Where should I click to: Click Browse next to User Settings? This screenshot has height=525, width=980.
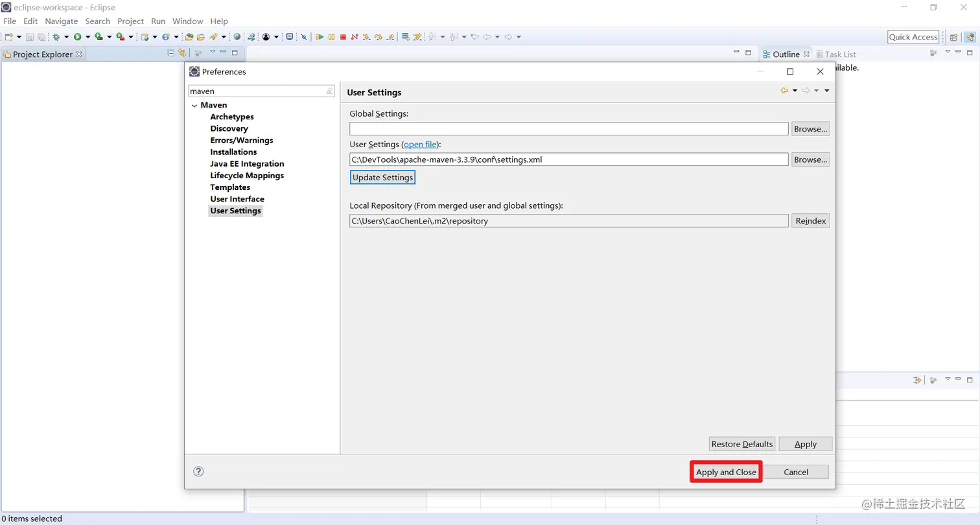point(810,159)
